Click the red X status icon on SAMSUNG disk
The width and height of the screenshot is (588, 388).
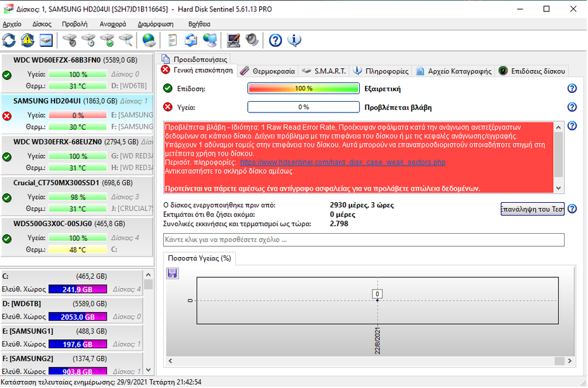(7, 116)
